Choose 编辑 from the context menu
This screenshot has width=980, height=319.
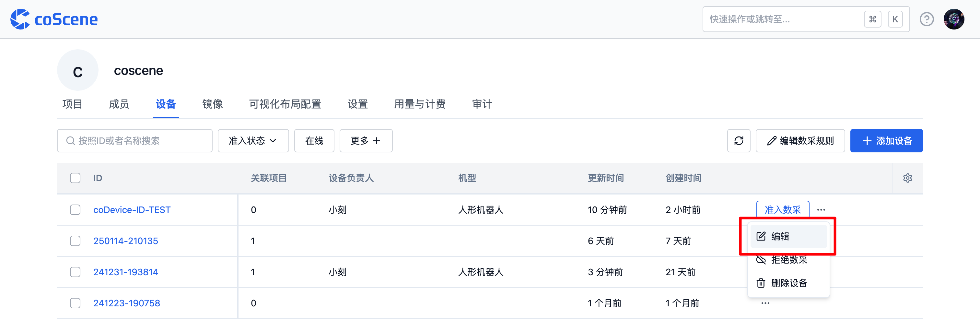tap(789, 236)
